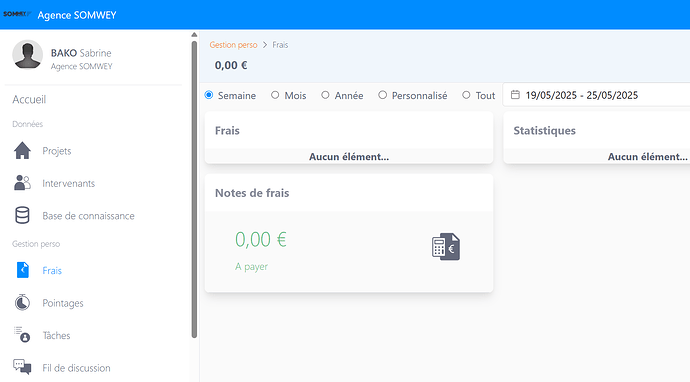Click the Projets house icon
The image size is (690, 382).
(x=22, y=151)
